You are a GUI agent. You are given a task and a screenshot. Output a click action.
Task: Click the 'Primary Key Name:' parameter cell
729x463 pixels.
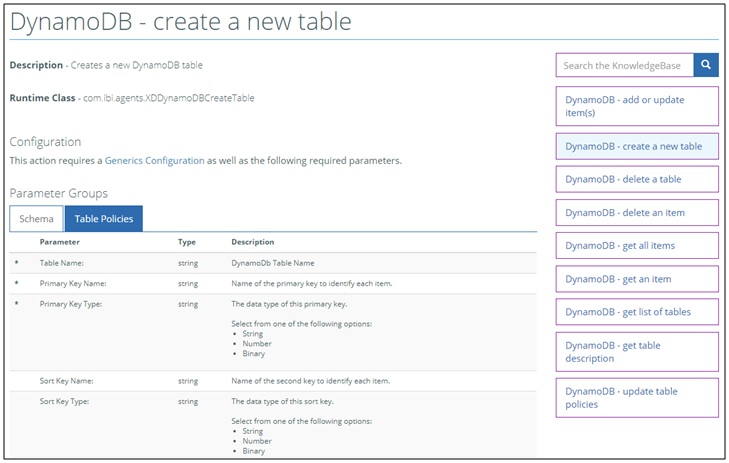[73, 284]
